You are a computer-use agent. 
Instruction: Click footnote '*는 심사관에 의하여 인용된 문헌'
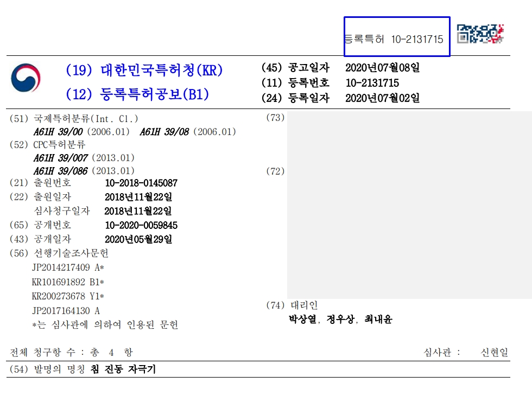point(105,325)
